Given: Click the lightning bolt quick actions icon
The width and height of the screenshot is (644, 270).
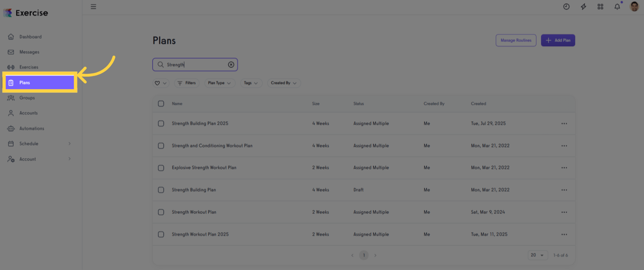Looking at the screenshot, I should pyautogui.click(x=584, y=7).
